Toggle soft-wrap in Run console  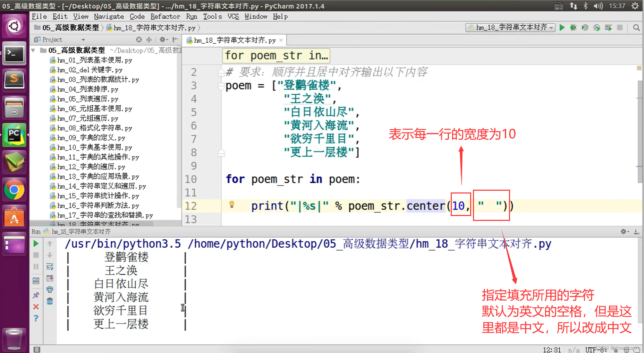click(50, 267)
